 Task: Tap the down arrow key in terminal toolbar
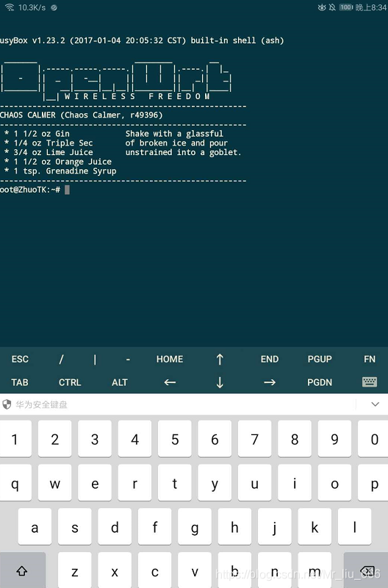220,382
